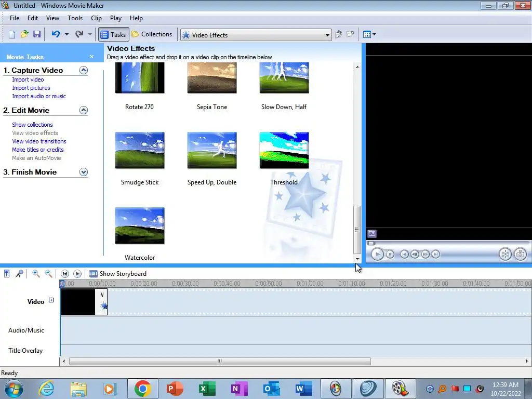Click View video transitions link
The width and height of the screenshot is (532, 399).
[39, 141]
